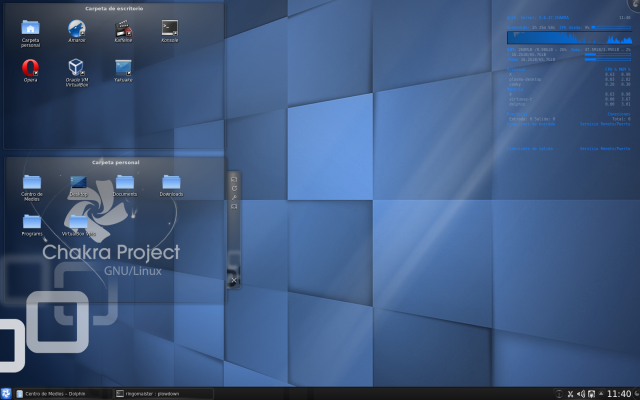This screenshot has width=640, height=400.
Task: Open the Klipper scissors tray icon
Action: click(570, 394)
